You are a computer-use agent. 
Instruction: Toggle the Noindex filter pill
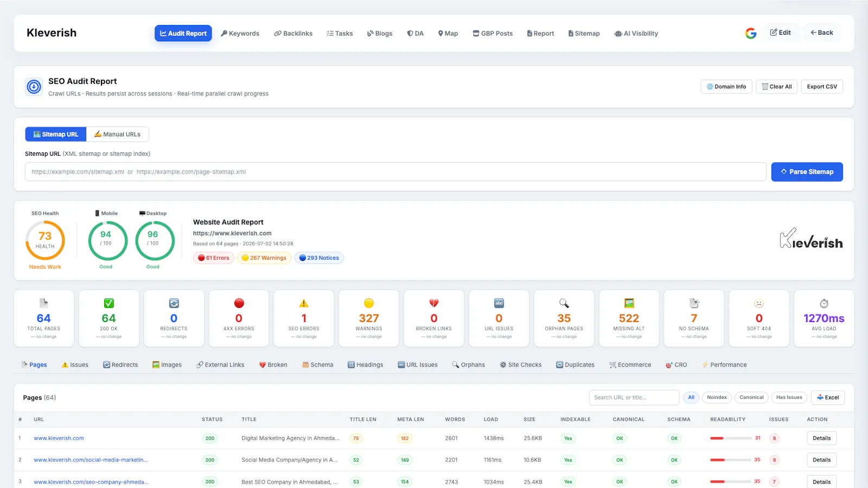(717, 397)
